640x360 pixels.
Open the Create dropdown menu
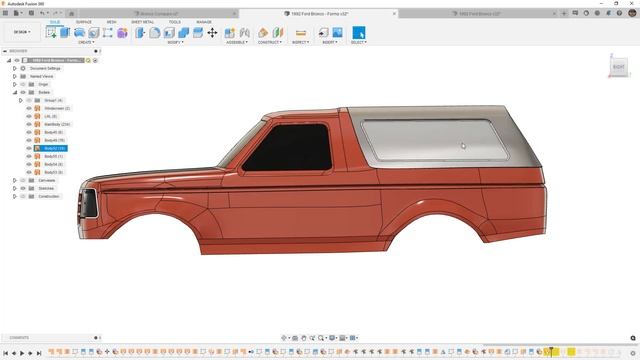(86, 42)
